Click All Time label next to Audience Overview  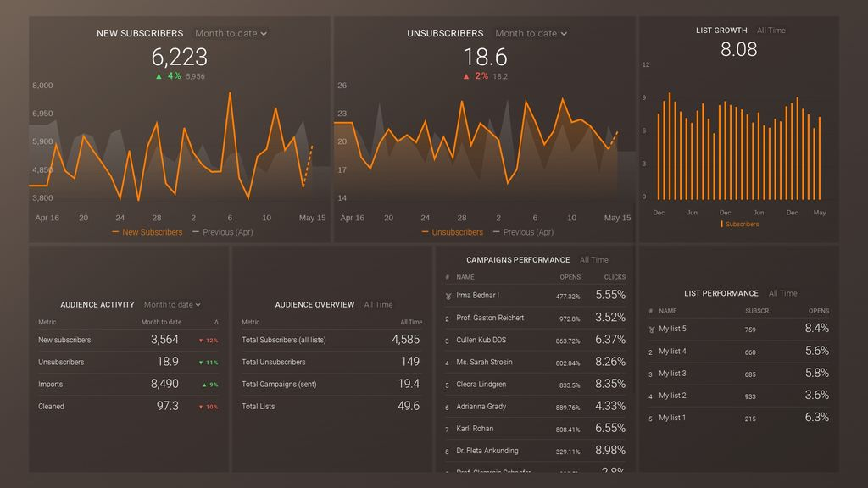pos(378,304)
